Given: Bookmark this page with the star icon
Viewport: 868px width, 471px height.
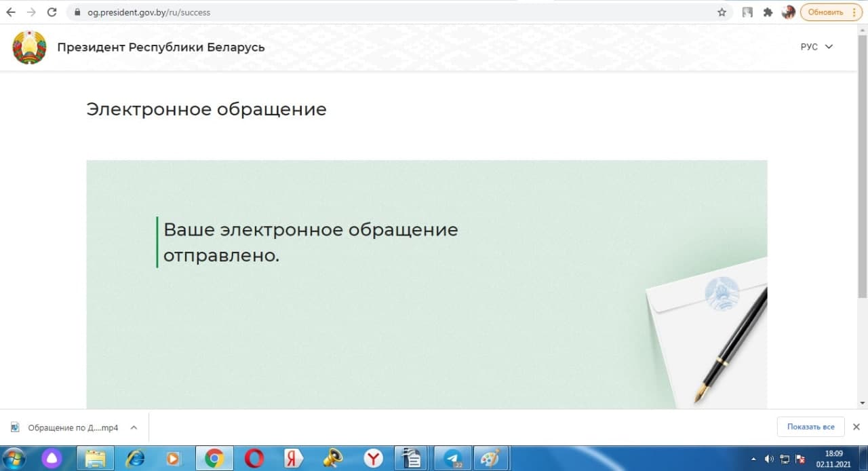Looking at the screenshot, I should pyautogui.click(x=722, y=12).
